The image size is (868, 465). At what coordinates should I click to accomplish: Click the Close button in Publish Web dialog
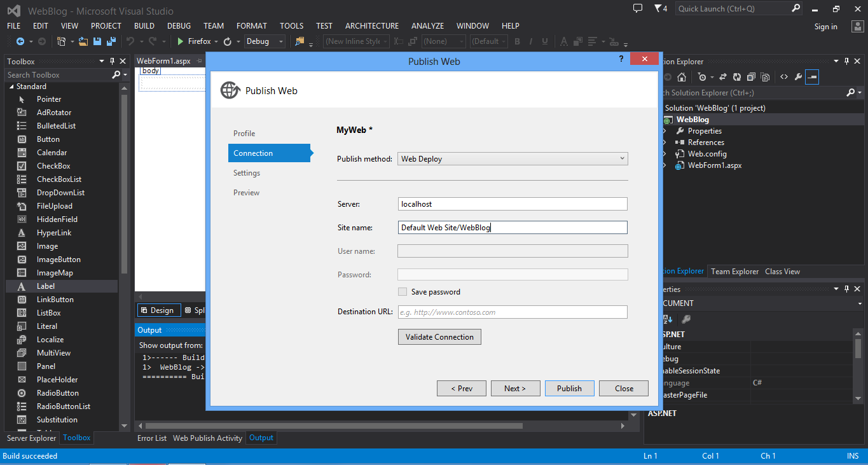pos(624,389)
